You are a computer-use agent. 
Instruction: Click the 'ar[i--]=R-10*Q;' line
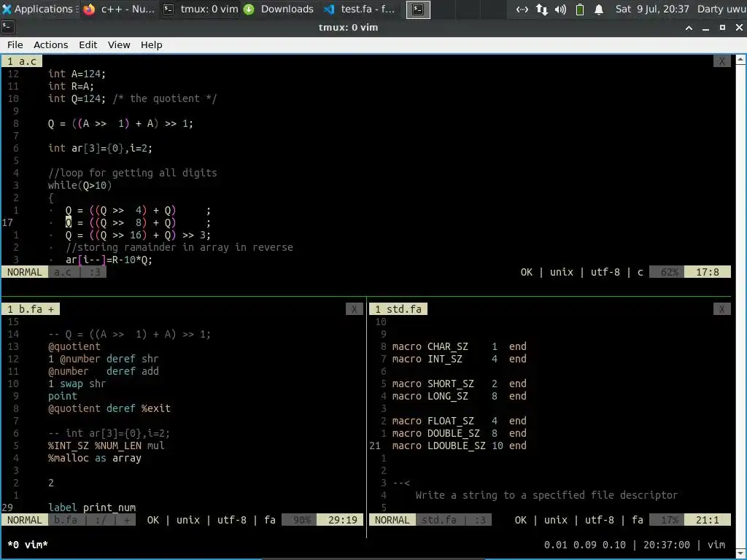coord(109,260)
